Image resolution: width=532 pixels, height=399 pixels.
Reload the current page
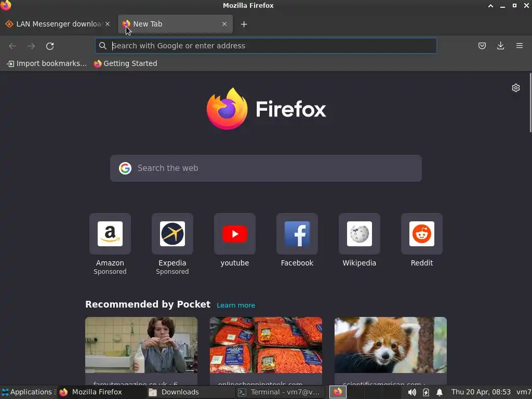50,46
